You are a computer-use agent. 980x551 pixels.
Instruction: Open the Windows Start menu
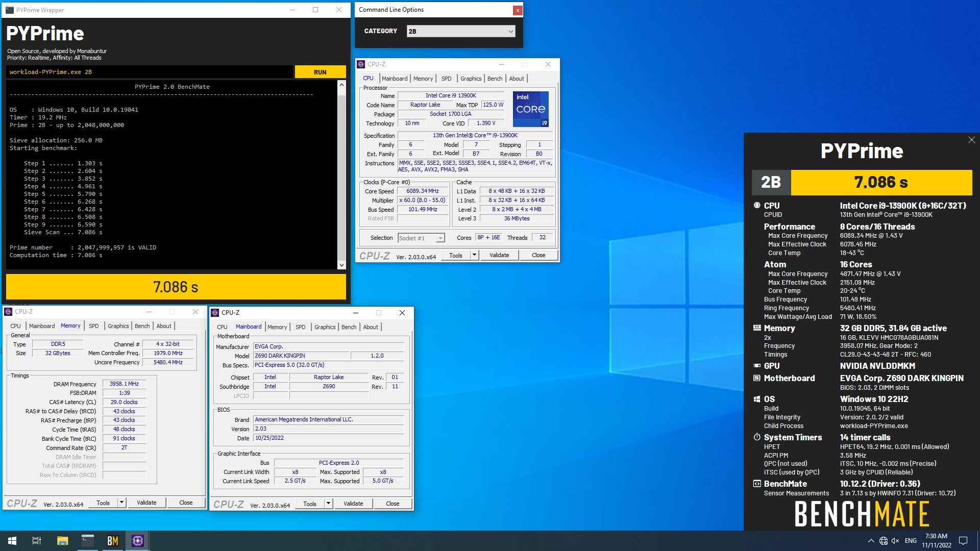[x=12, y=541]
